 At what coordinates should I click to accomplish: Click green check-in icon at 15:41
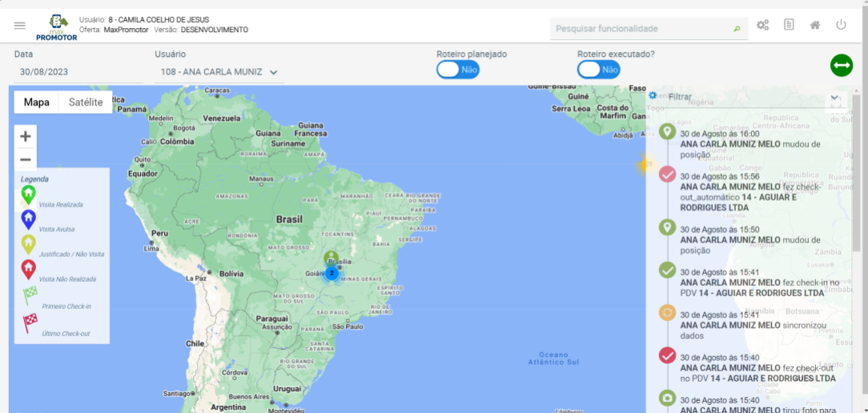(667, 271)
